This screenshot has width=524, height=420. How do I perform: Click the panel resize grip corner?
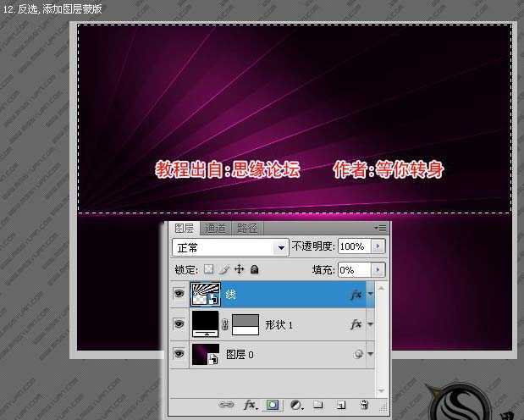pyautogui.click(x=383, y=406)
